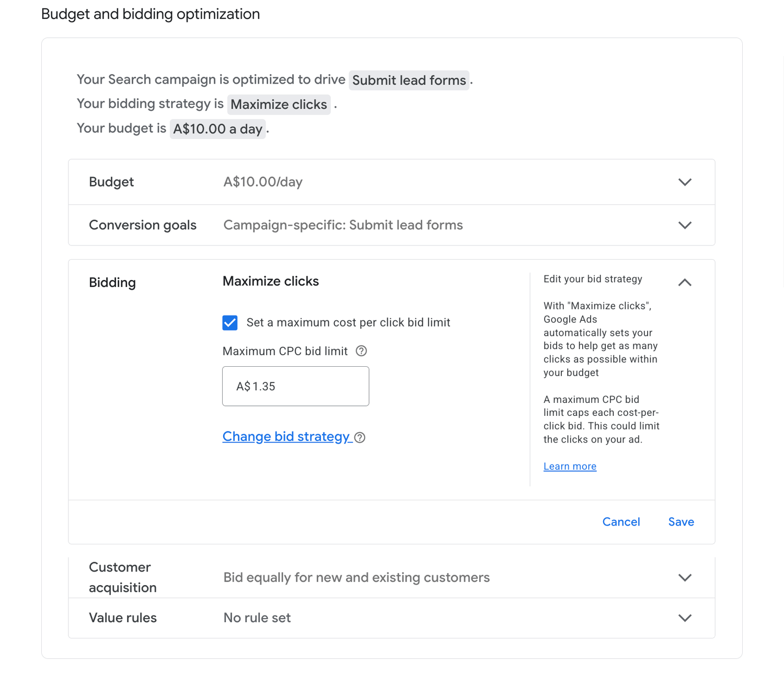Open the Change bid strategy link
The width and height of the screenshot is (784, 675).
click(x=286, y=437)
